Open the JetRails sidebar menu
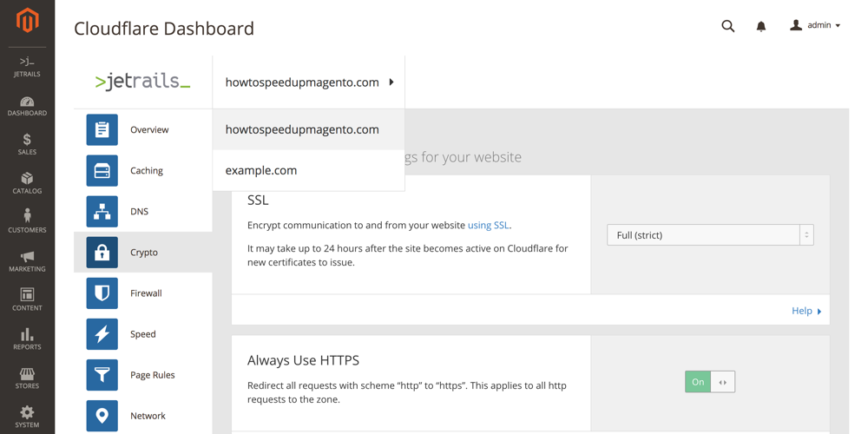This screenshot has width=868, height=434. 27,67
